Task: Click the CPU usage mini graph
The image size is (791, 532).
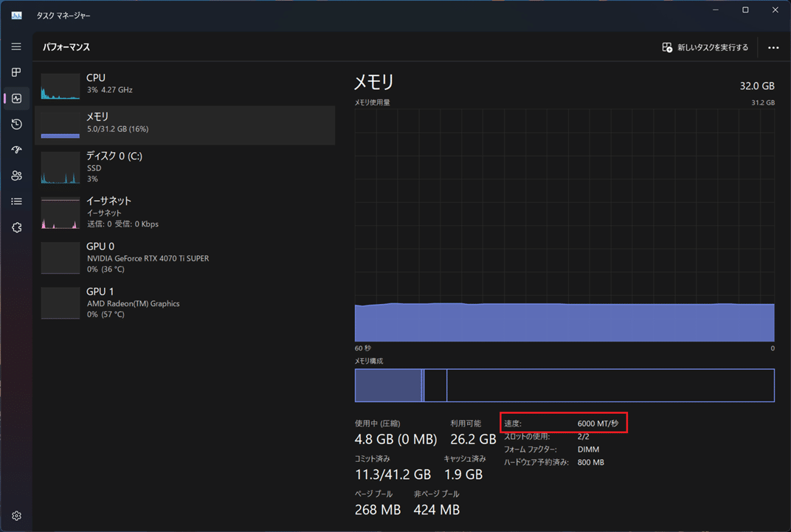Action: pos(61,86)
